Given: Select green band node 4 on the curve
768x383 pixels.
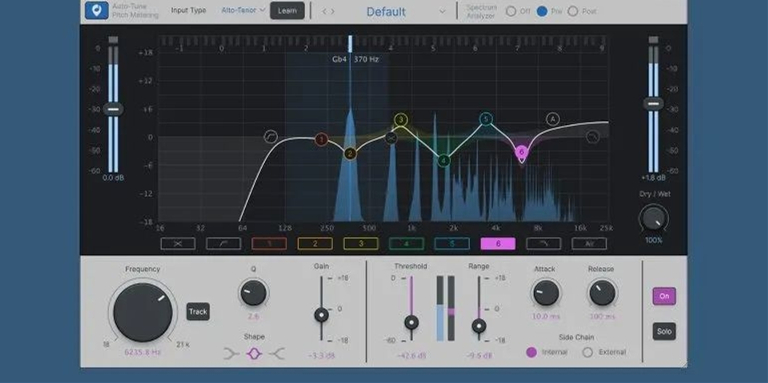Looking at the screenshot, I should click(x=444, y=161).
